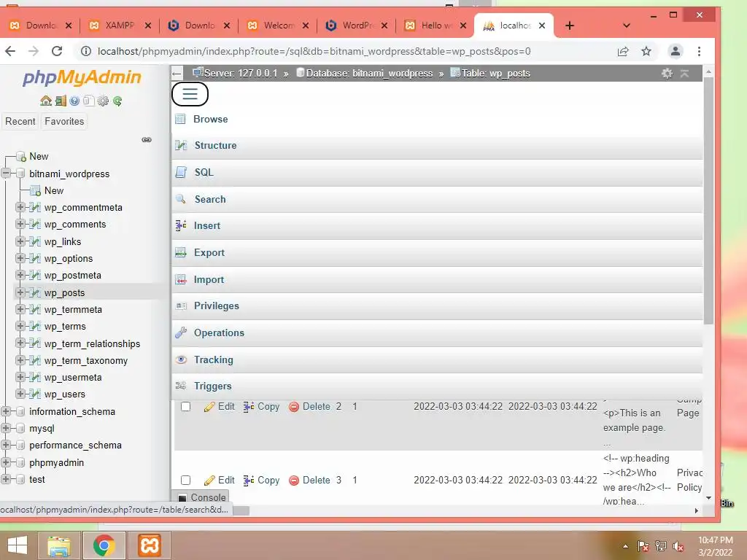Open the Search menu item

[437, 199]
